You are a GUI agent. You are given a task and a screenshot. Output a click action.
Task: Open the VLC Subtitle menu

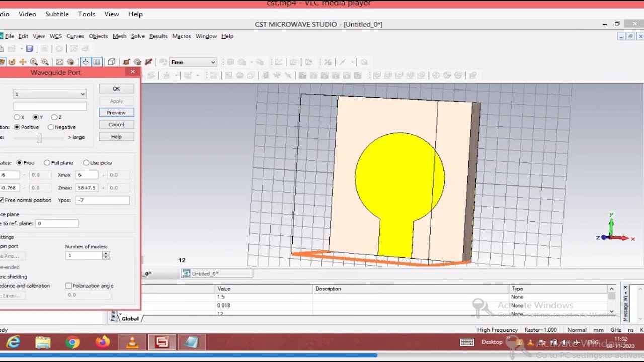pyautogui.click(x=57, y=14)
